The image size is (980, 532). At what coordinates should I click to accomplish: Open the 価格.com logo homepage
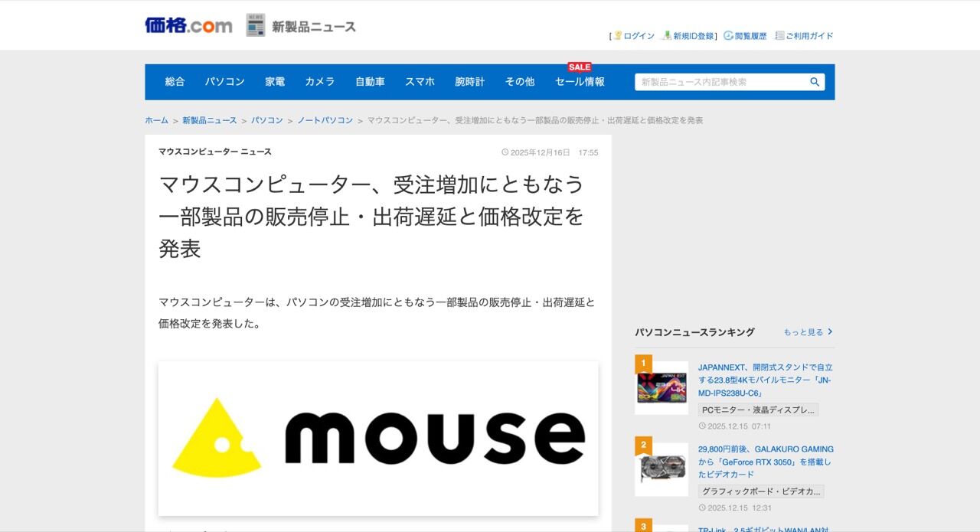188,25
